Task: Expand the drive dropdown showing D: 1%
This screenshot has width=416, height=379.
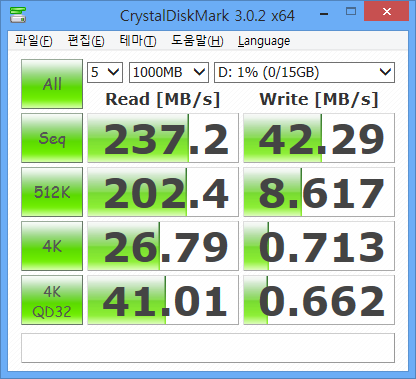Action: pos(304,72)
